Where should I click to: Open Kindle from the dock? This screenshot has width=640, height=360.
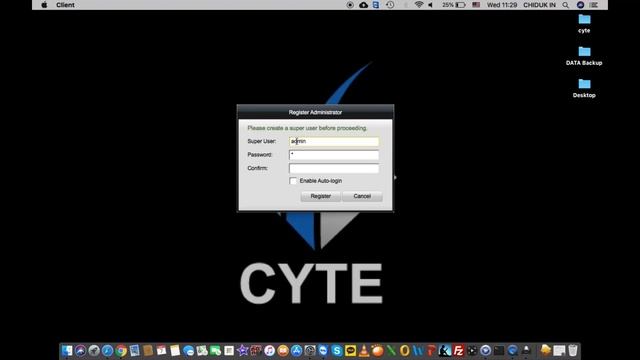[445, 350]
